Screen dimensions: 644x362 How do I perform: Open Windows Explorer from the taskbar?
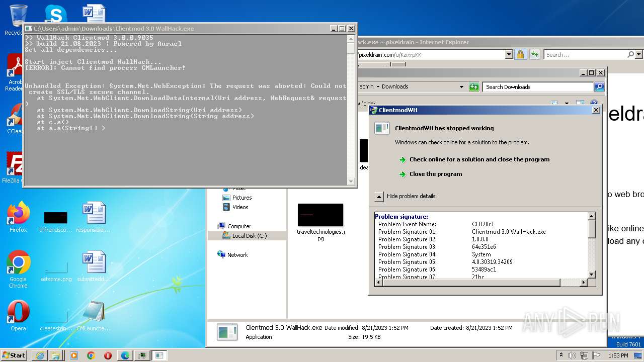click(x=55, y=355)
